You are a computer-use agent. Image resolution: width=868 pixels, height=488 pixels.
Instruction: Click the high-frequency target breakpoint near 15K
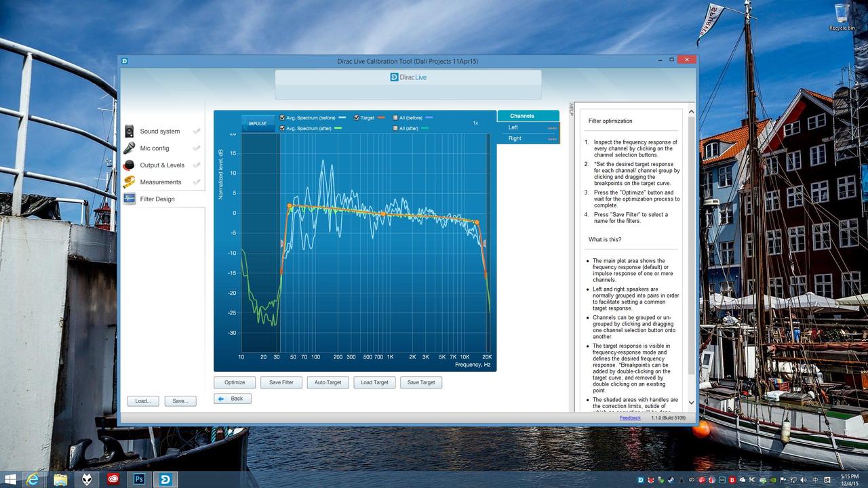[x=477, y=222]
